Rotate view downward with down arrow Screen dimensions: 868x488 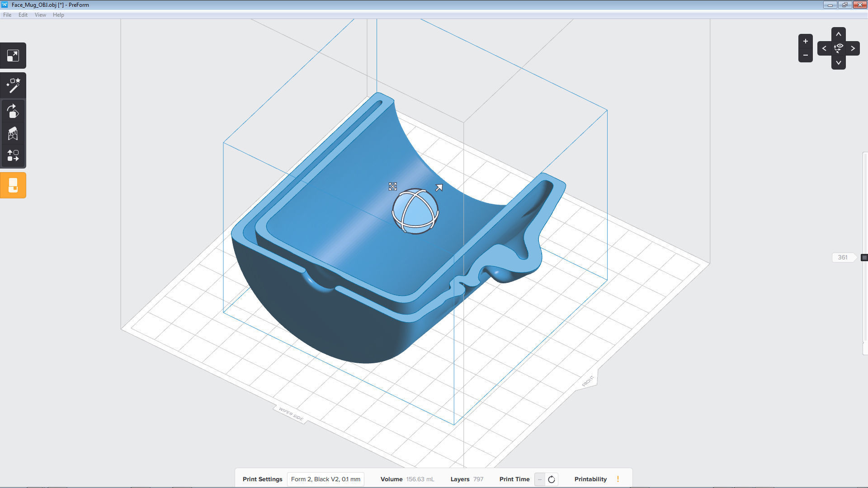(x=838, y=62)
